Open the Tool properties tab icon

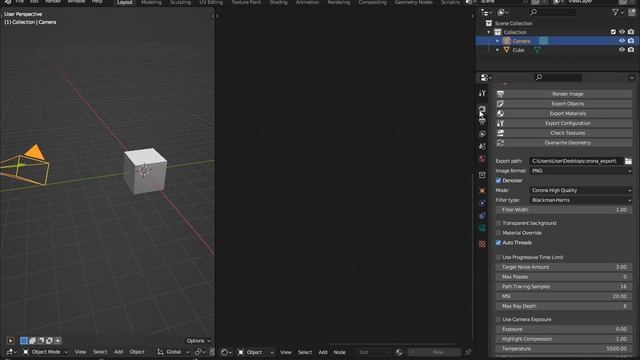(482, 93)
